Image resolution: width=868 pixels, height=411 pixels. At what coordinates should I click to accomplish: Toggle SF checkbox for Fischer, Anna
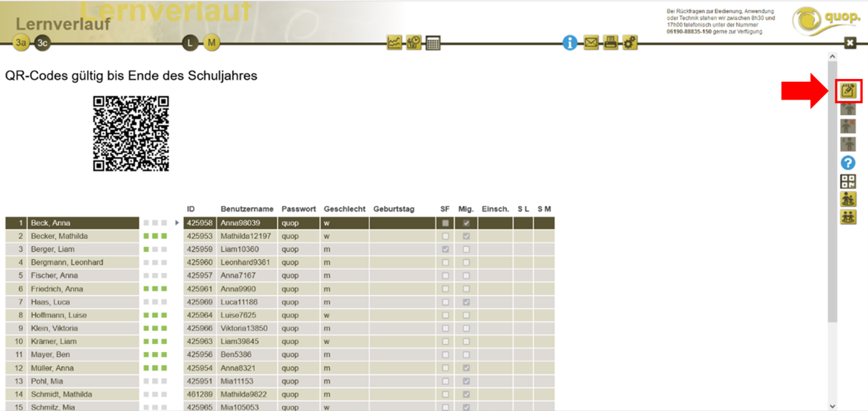[445, 276]
